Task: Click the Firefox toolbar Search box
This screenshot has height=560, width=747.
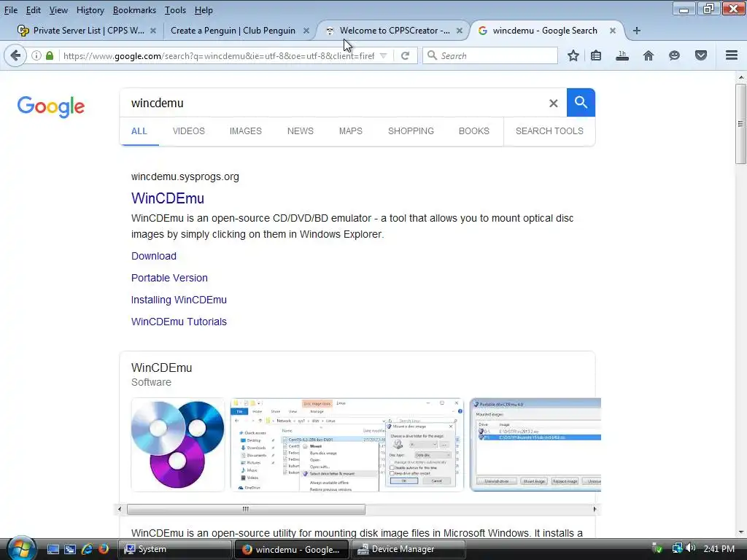Action: tap(490, 55)
